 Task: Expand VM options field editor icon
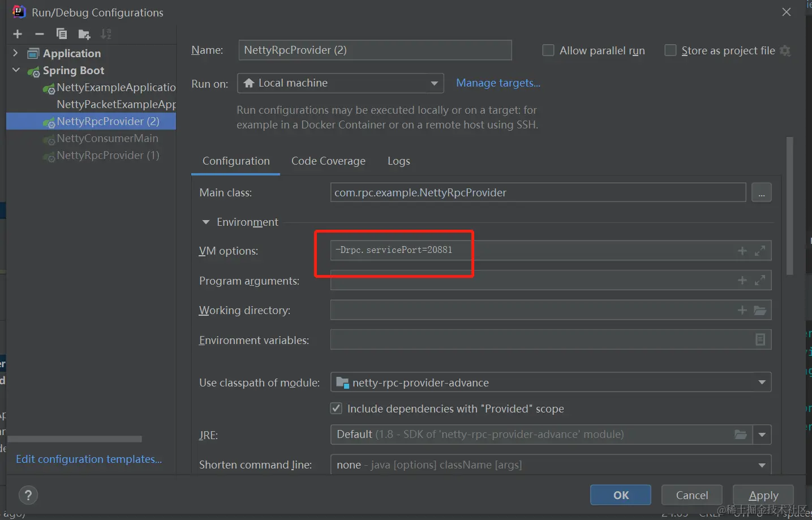(760, 251)
